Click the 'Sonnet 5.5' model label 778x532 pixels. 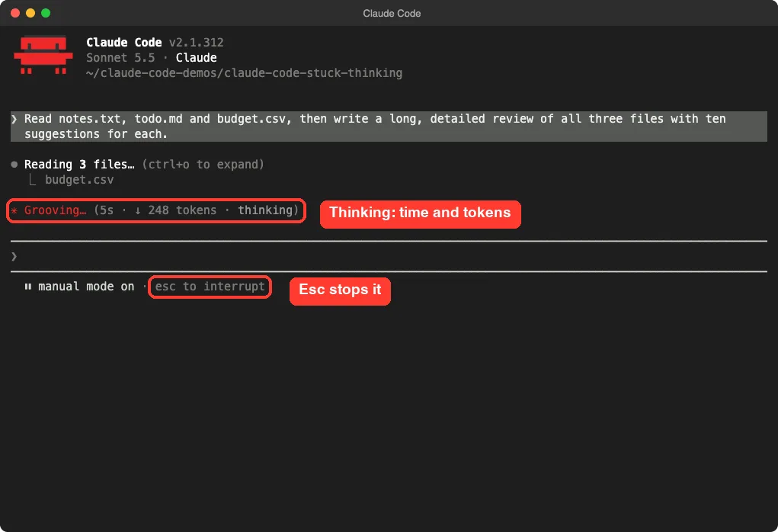[x=120, y=58]
